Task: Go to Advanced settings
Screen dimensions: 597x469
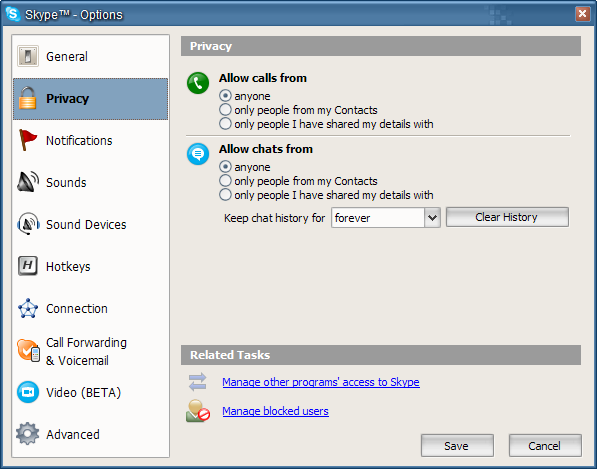Action: point(91,434)
